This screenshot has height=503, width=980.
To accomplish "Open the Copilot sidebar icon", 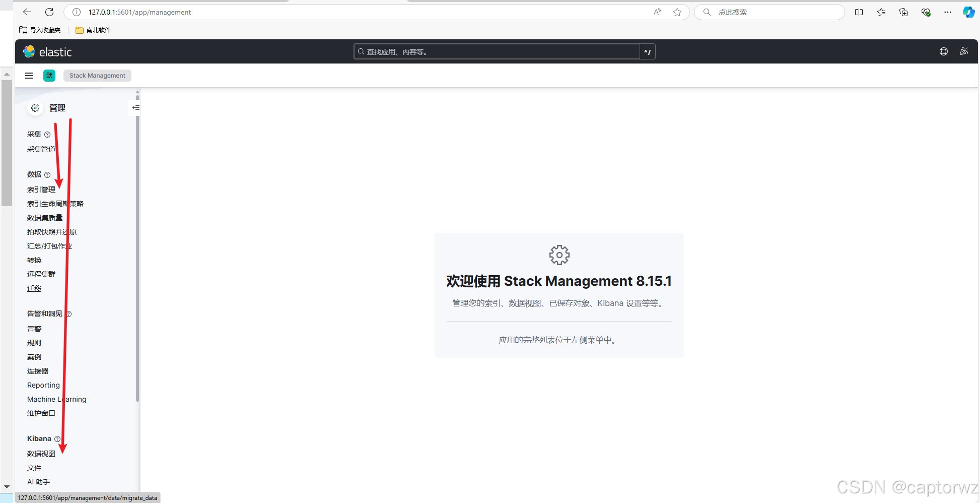I will (968, 12).
